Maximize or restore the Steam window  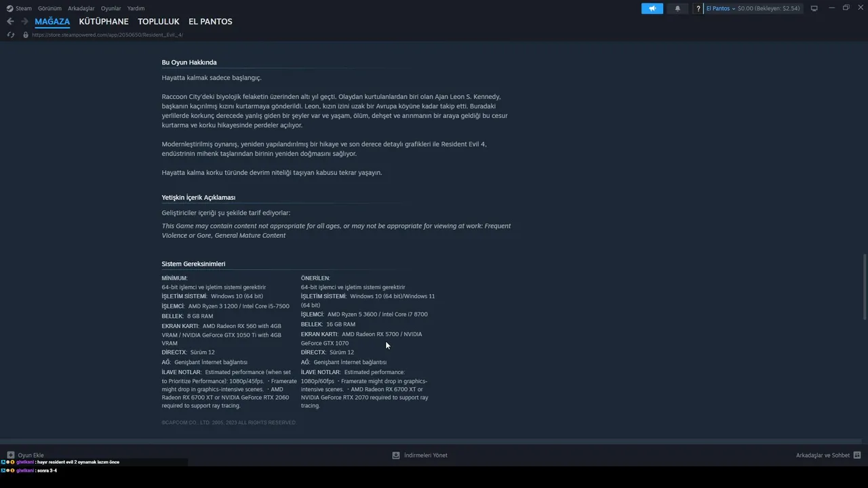point(846,7)
